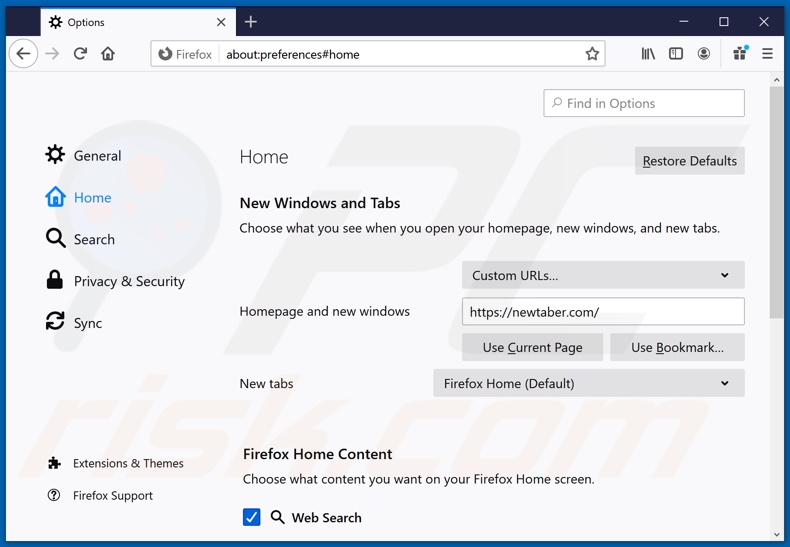Click the blue Home house icon in sidebar
790x547 pixels.
(x=55, y=196)
